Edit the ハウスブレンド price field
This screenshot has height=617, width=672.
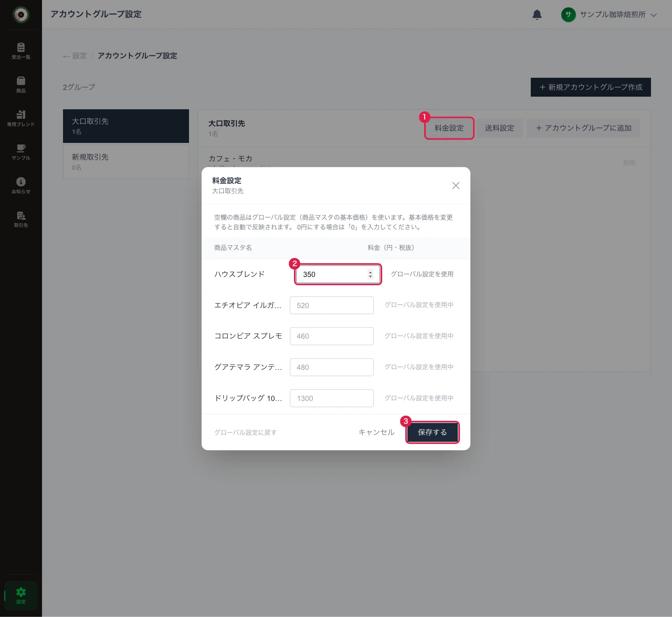pyautogui.click(x=338, y=274)
